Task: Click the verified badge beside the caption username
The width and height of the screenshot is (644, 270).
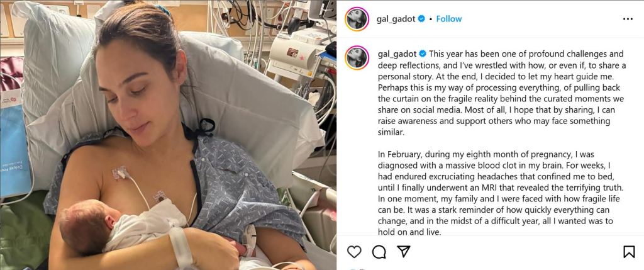Action: click(423, 54)
